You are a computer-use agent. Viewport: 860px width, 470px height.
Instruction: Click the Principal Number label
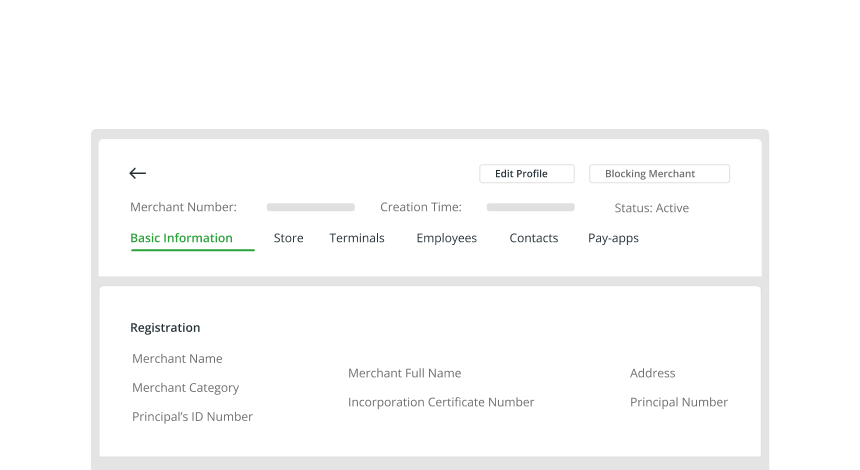[679, 402]
